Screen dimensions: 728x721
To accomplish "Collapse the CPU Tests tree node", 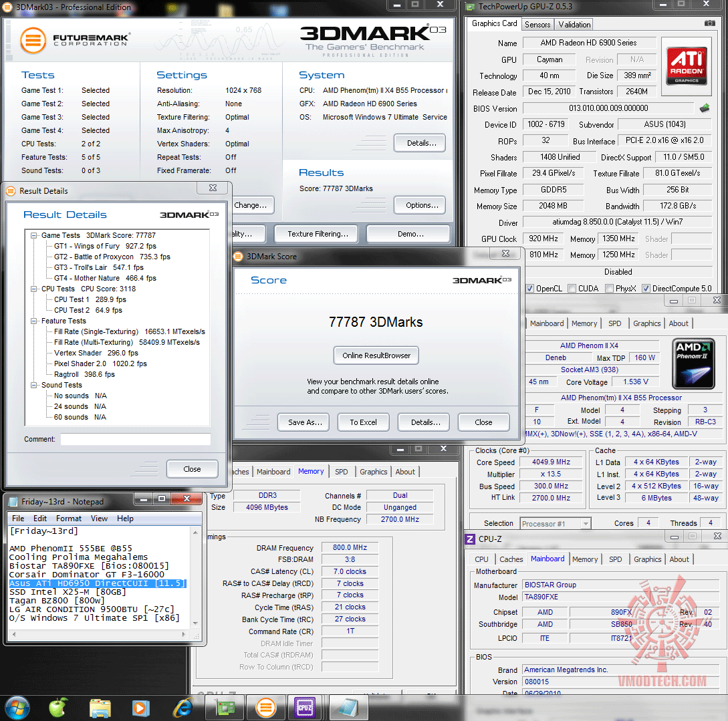I will 34,289.
